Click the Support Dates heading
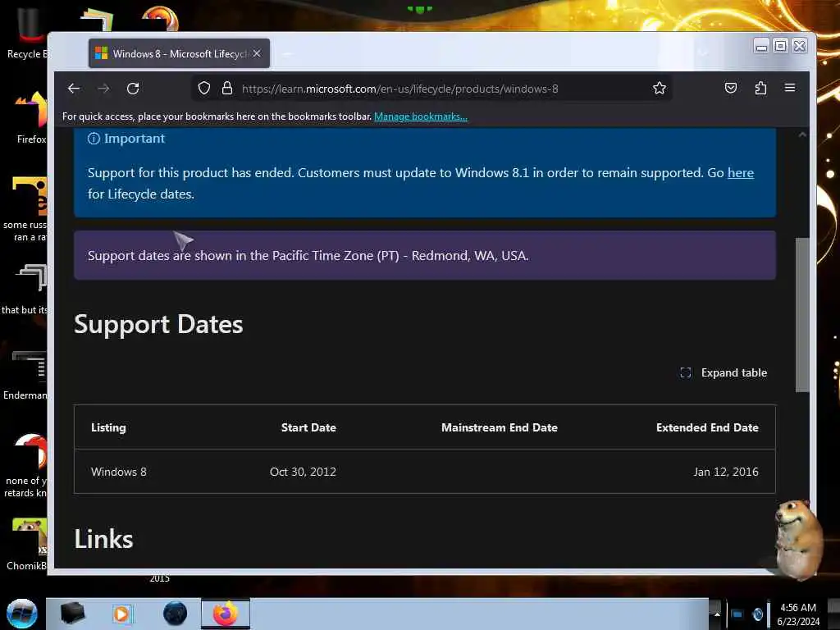Viewport: 840px width, 630px height. coord(158,325)
